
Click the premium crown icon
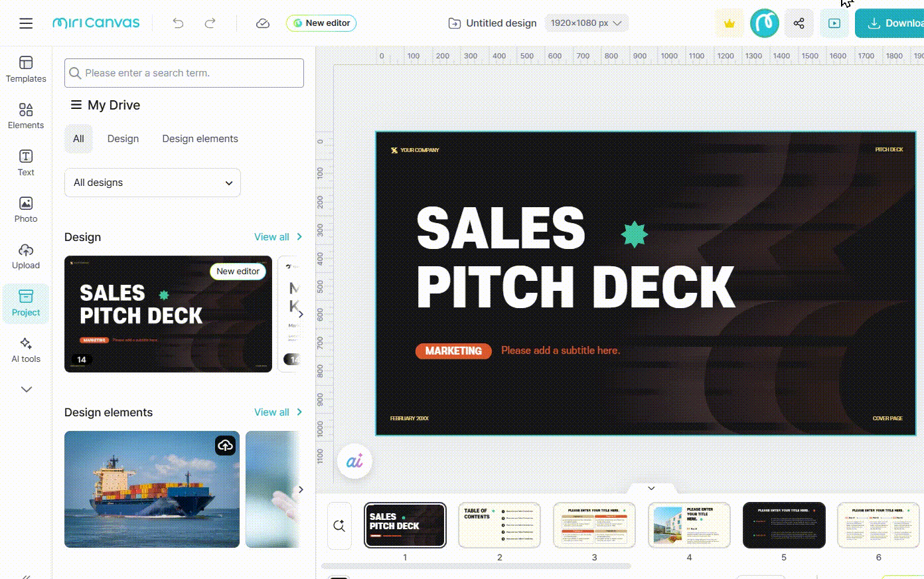[730, 23]
